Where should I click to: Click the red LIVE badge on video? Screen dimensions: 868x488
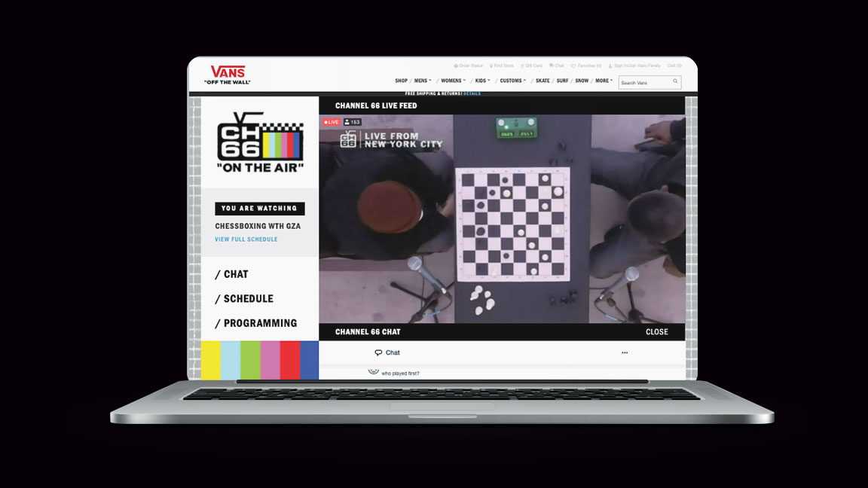click(x=332, y=122)
